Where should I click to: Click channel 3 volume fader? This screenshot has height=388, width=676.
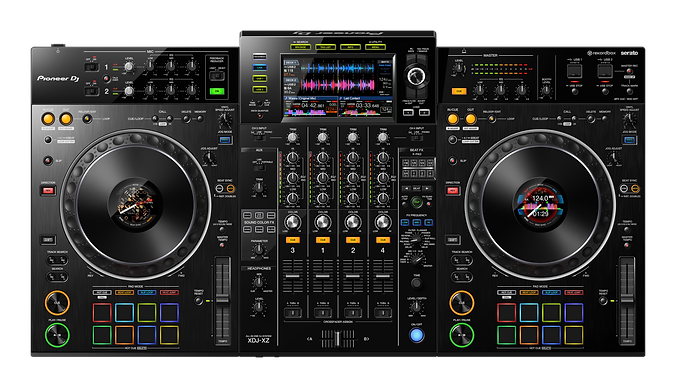[x=293, y=276]
